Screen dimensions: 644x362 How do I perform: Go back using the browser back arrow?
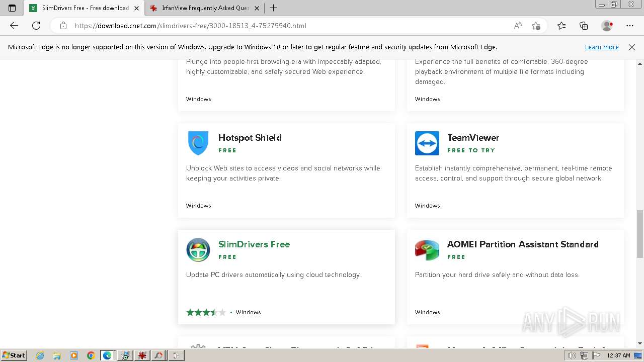[14, 26]
